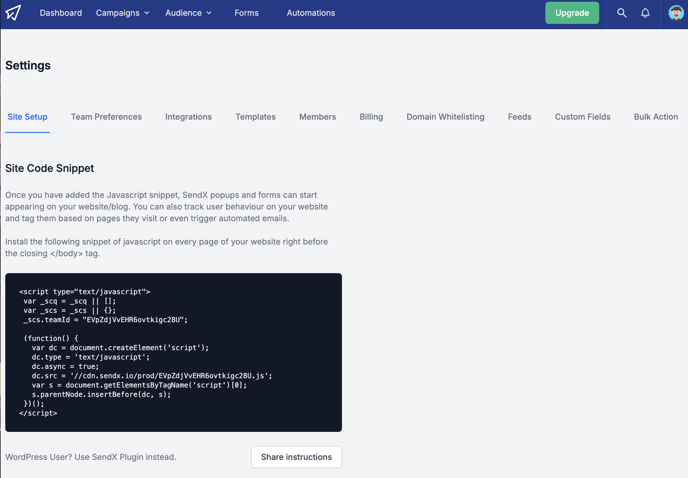Click the Share instructions button
The width and height of the screenshot is (688, 478).
(296, 457)
